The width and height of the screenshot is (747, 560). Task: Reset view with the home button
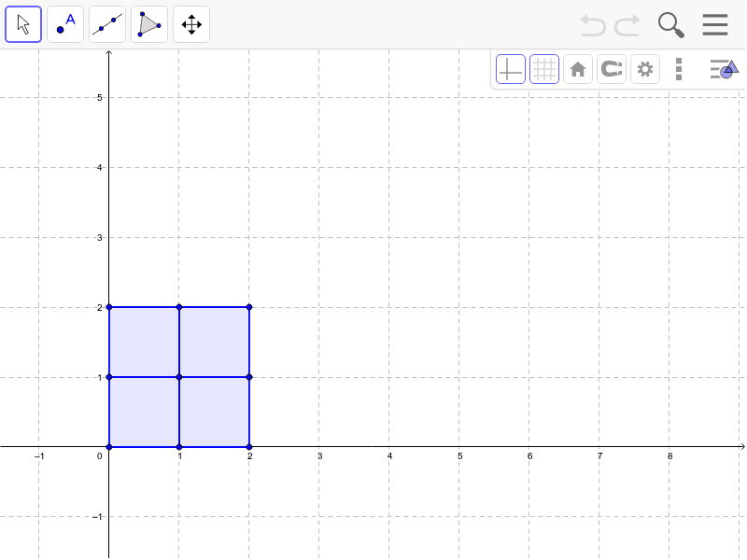pos(578,69)
